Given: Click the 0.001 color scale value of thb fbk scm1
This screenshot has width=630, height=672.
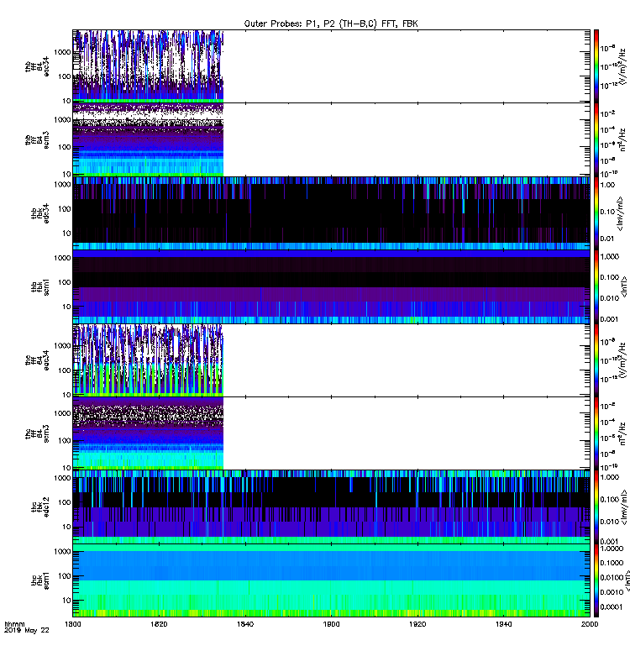Looking at the screenshot, I should tap(610, 319).
